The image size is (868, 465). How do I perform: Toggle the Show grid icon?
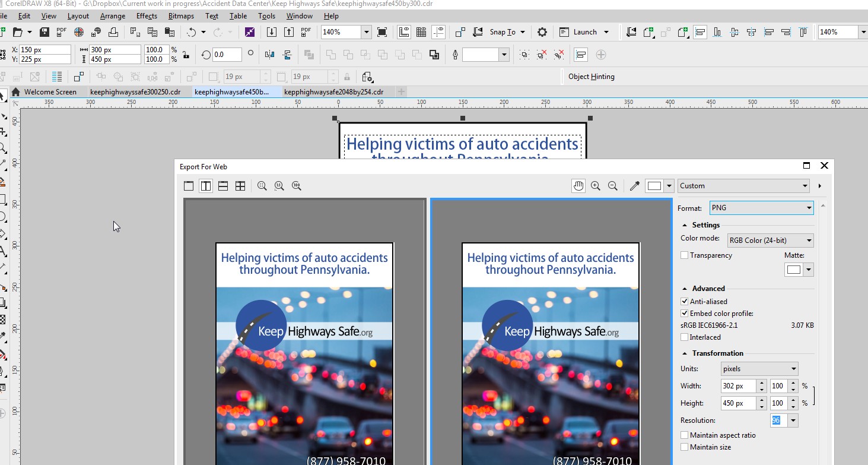click(x=421, y=32)
